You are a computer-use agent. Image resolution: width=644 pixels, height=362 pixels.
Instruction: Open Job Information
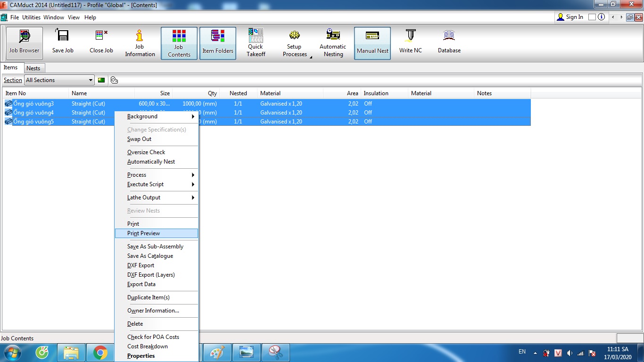pyautogui.click(x=140, y=43)
